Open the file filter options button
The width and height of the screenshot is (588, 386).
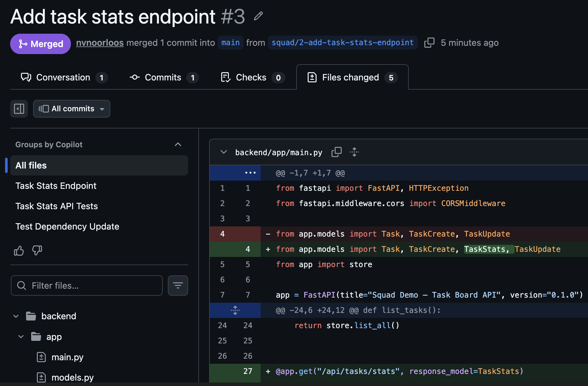pyautogui.click(x=178, y=286)
